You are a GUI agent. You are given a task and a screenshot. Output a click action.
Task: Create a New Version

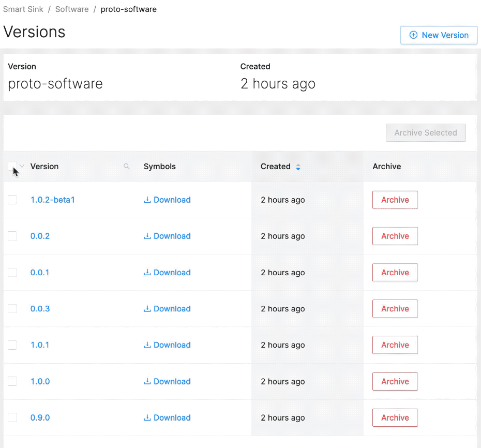(439, 35)
